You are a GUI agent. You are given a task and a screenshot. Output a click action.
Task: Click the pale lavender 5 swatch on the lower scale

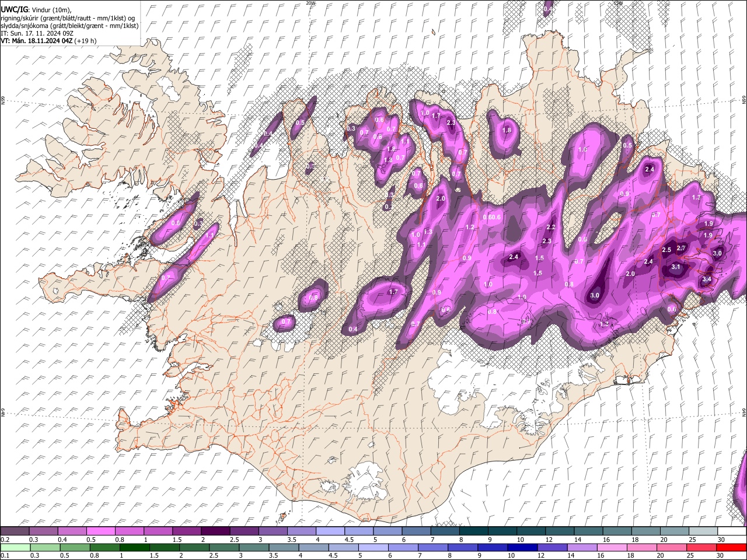click(373, 547)
